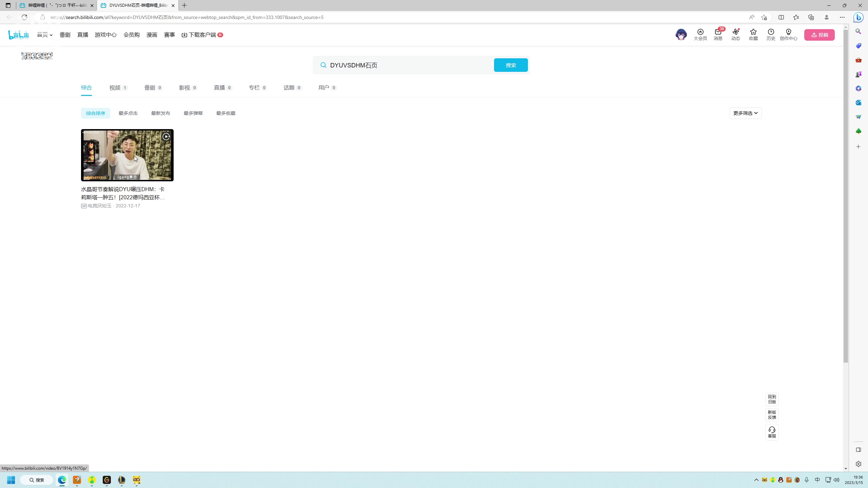Image resolution: width=868 pixels, height=488 pixels.
Task: Switch to the 影视 tab
Action: click(x=188, y=88)
